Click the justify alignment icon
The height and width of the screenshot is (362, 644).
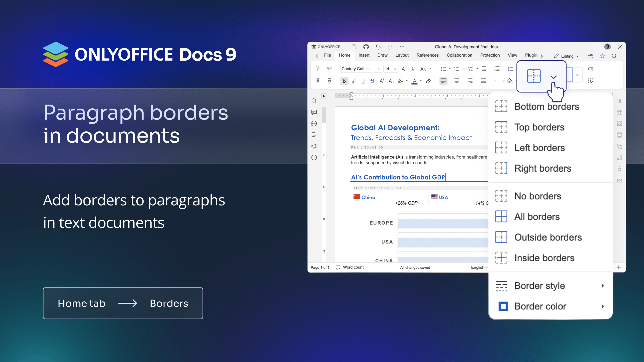point(483,81)
